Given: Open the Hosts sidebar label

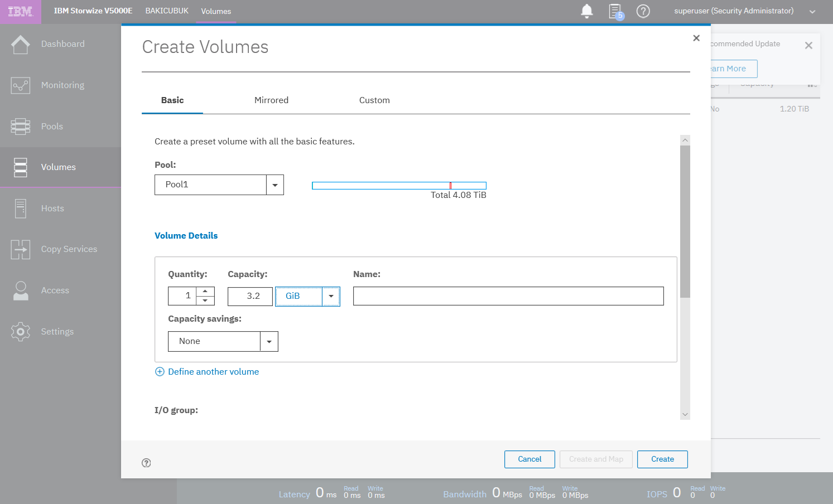Looking at the screenshot, I should (52, 209).
